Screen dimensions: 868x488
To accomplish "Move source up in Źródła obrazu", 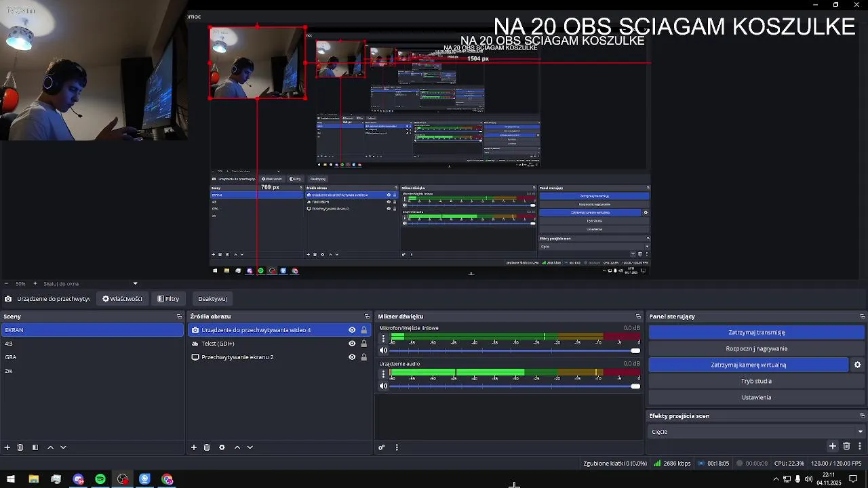I will (237, 447).
